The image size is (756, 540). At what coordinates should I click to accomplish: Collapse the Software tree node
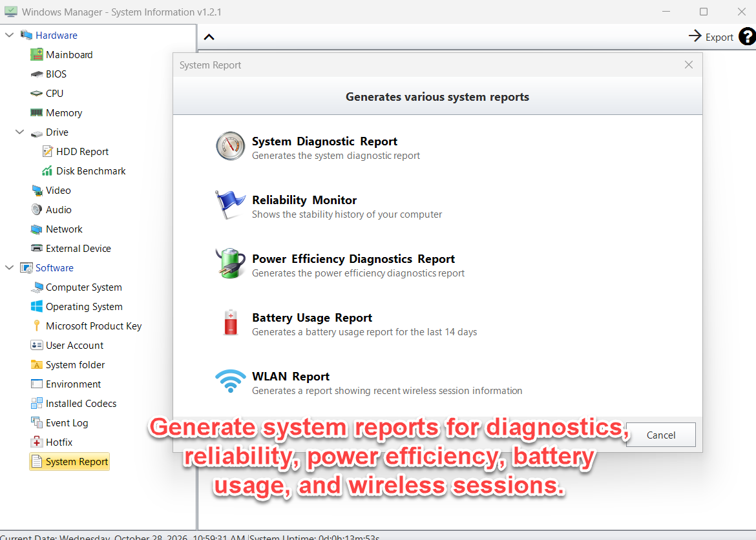pos(9,267)
